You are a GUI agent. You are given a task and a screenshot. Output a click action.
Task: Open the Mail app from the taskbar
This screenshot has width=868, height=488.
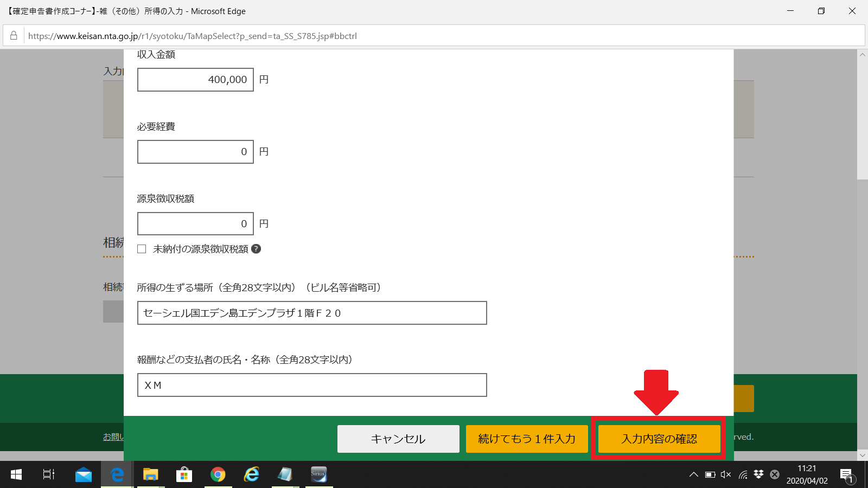[83, 474]
